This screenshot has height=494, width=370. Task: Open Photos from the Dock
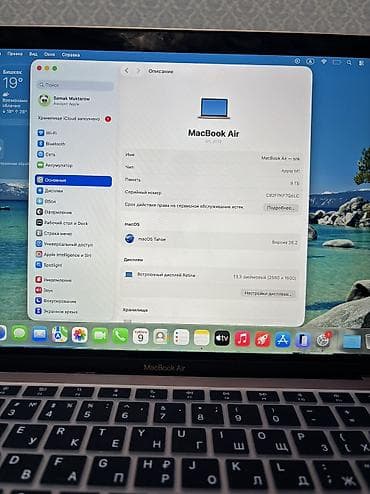[80, 335]
